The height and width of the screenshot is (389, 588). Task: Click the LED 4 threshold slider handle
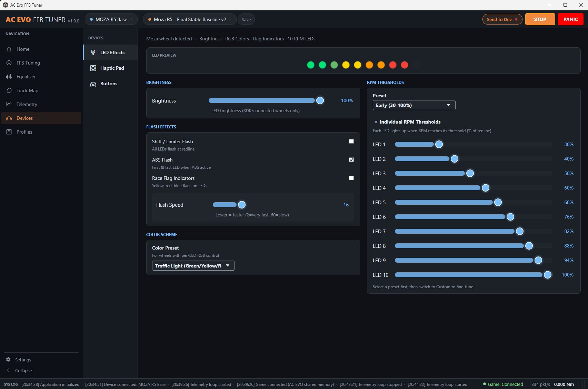pyautogui.click(x=486, y=188)
